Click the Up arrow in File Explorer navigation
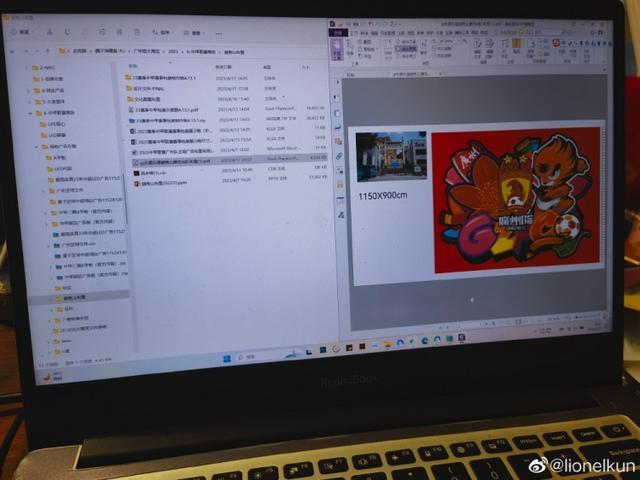 tap(48, 51)
